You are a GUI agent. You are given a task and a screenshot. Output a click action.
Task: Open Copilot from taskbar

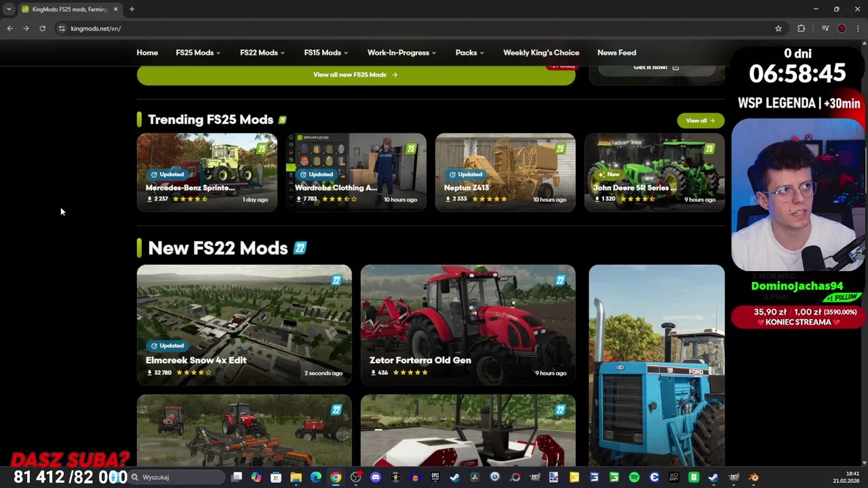coord(256,477)
